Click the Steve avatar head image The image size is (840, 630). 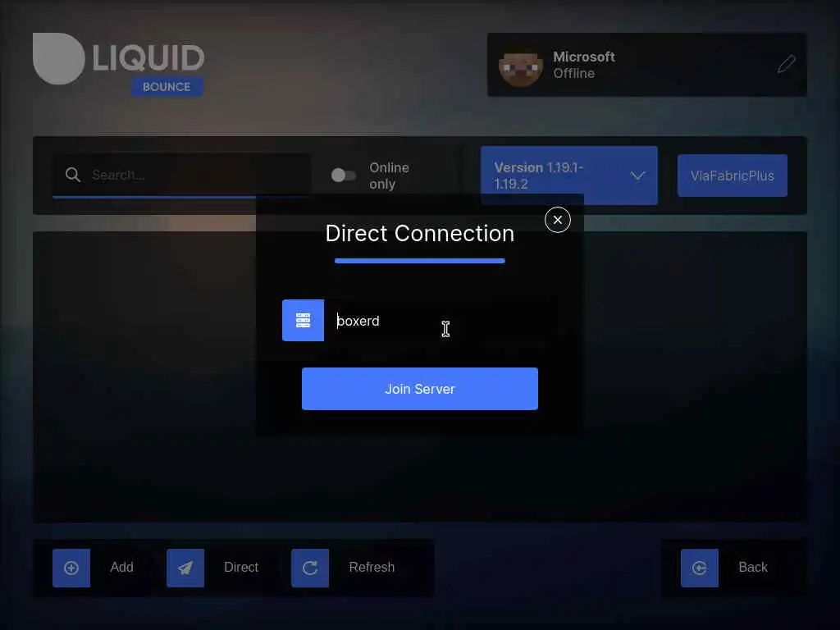pos(520,66)
